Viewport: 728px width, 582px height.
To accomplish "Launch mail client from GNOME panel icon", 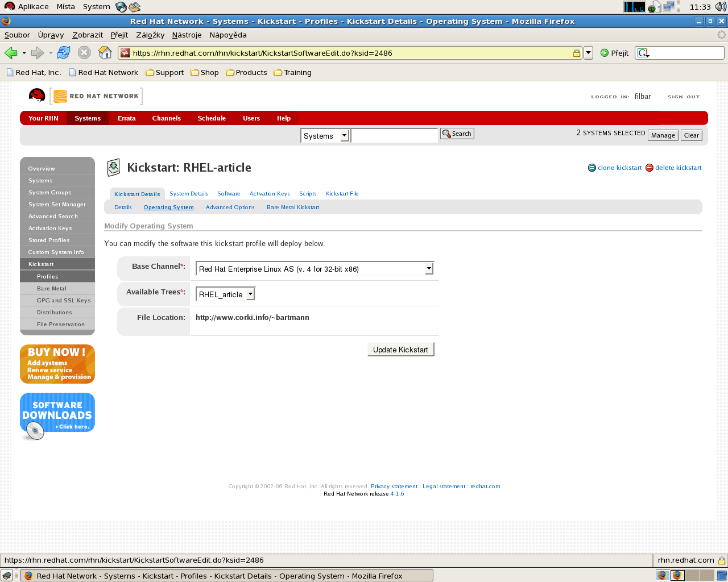I will (135, 7).
